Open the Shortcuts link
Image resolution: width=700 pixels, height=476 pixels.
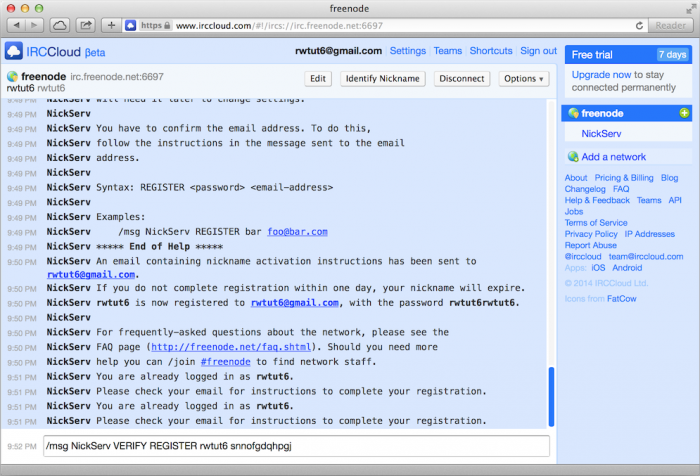click(491, 51)
